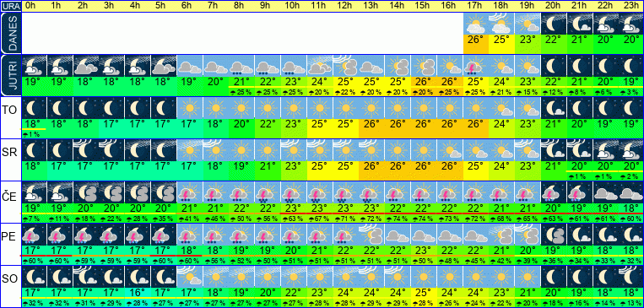Click the DANES 23h moon with cloud icon

coord(631,24)
